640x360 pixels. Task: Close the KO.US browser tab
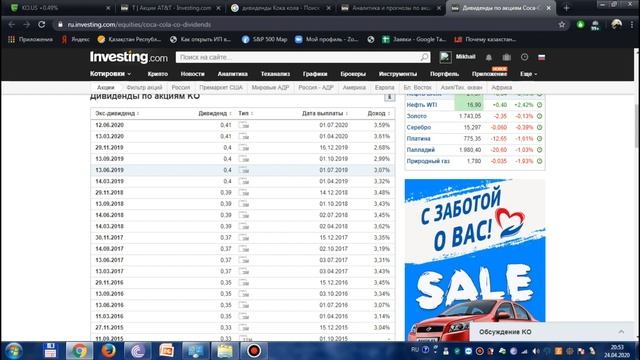point(108,8)
